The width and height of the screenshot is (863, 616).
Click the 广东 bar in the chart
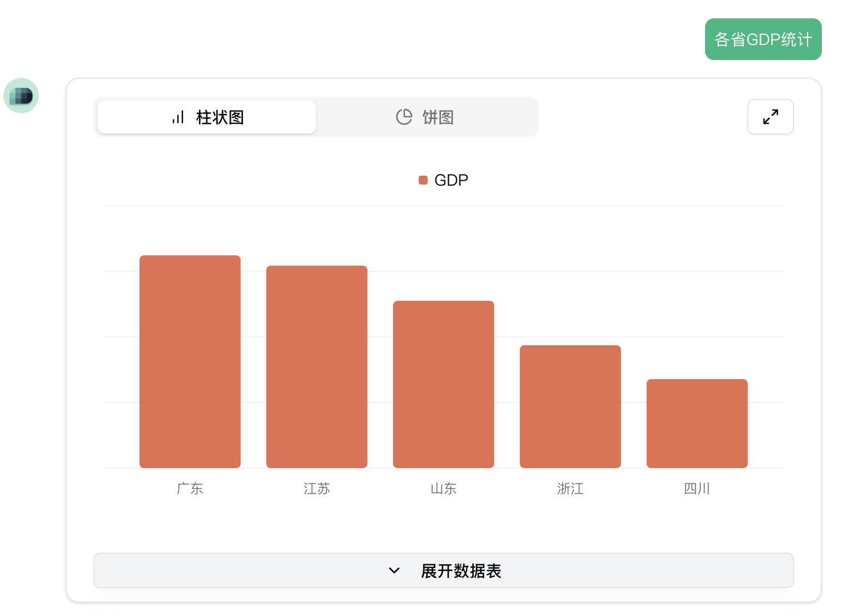tap(190, 361)
